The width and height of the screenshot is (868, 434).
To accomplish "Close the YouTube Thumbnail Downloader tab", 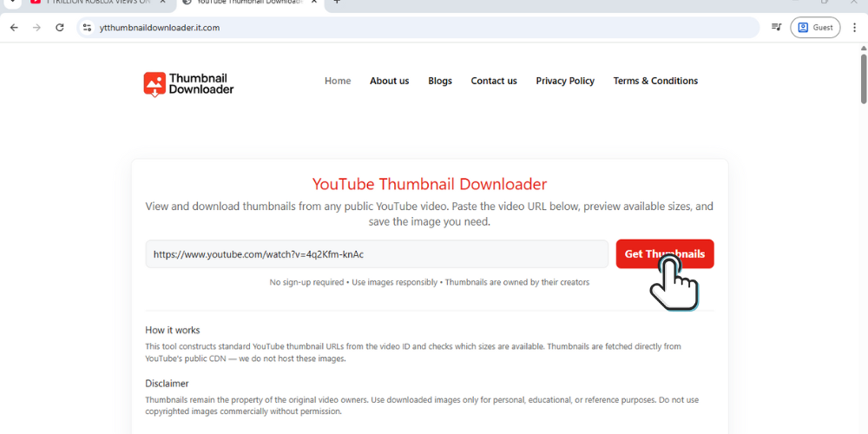I will (314, 2).
